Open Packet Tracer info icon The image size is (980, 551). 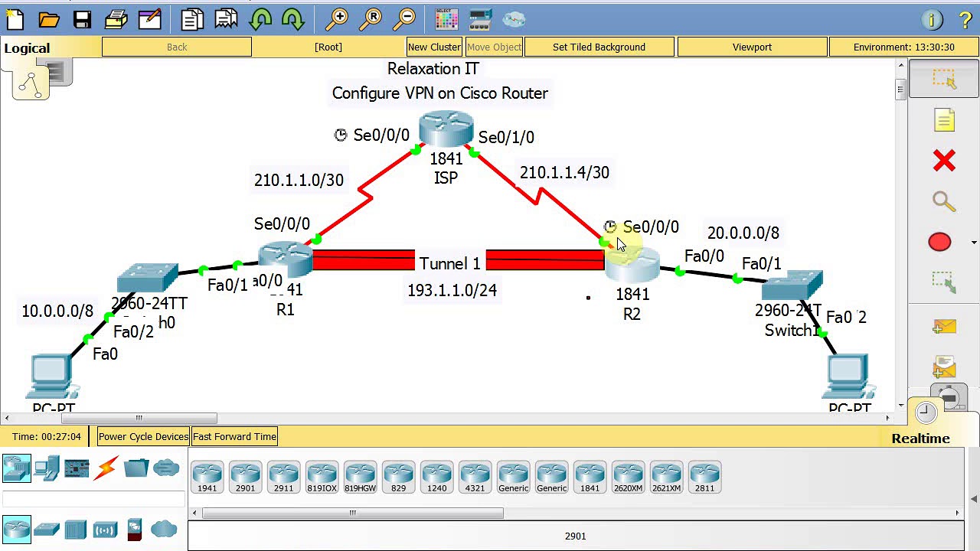[x=932, y=20]
